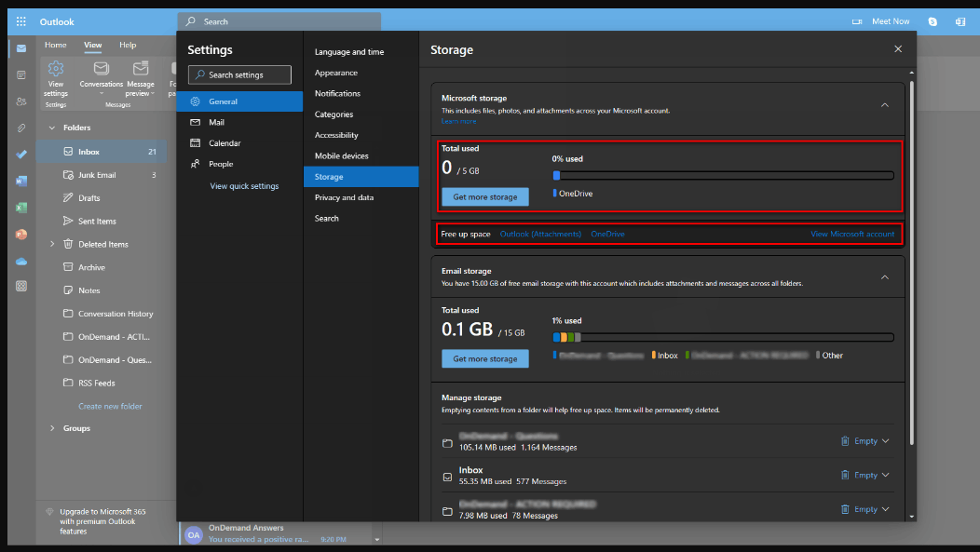Click Create new folder link
The height and width of the screenshot is (552, 980).
click(110, 407)
